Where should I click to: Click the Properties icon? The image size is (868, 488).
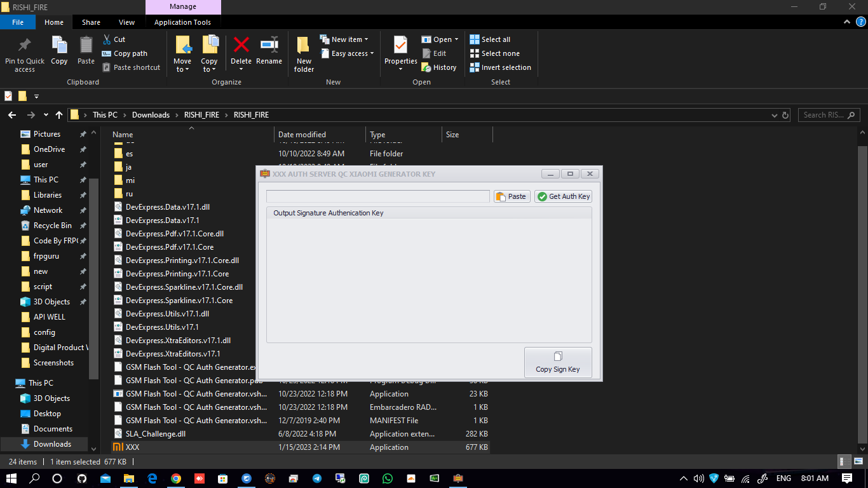[x=400, y=45]
